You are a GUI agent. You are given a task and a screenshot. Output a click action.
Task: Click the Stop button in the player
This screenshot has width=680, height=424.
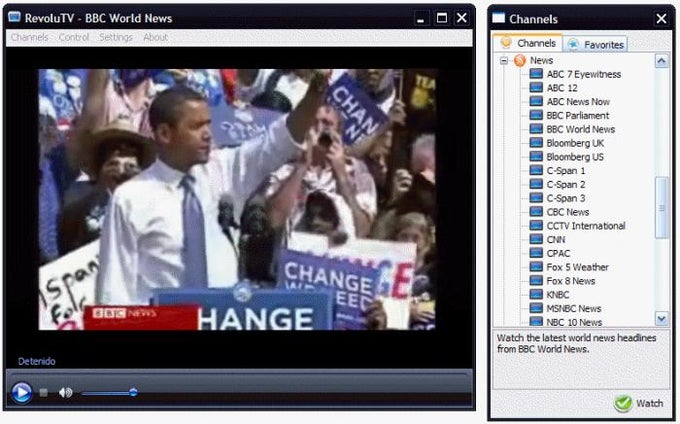(x=43, y=393)
